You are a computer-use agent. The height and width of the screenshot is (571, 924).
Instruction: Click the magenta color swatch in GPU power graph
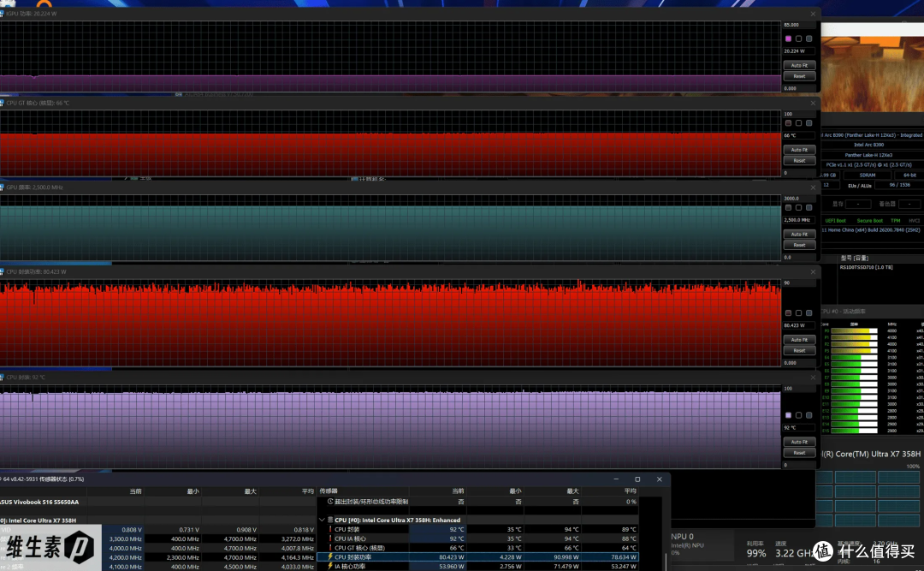789,39
